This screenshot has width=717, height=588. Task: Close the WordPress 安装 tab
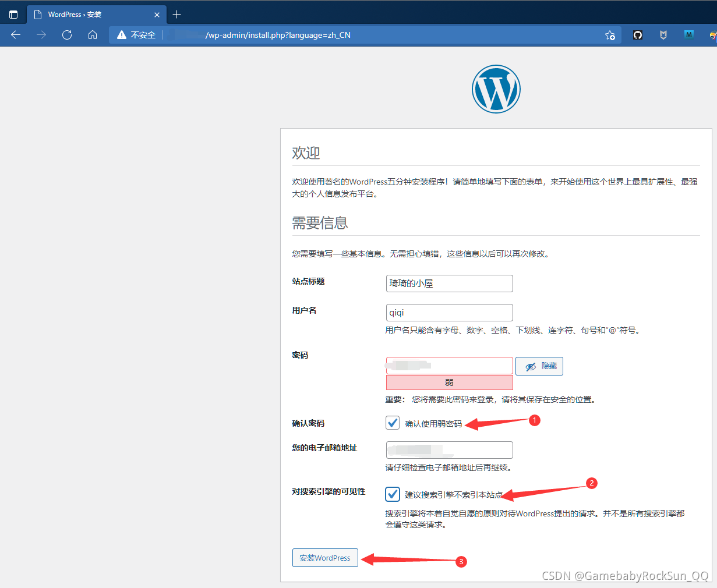(157, 15)
